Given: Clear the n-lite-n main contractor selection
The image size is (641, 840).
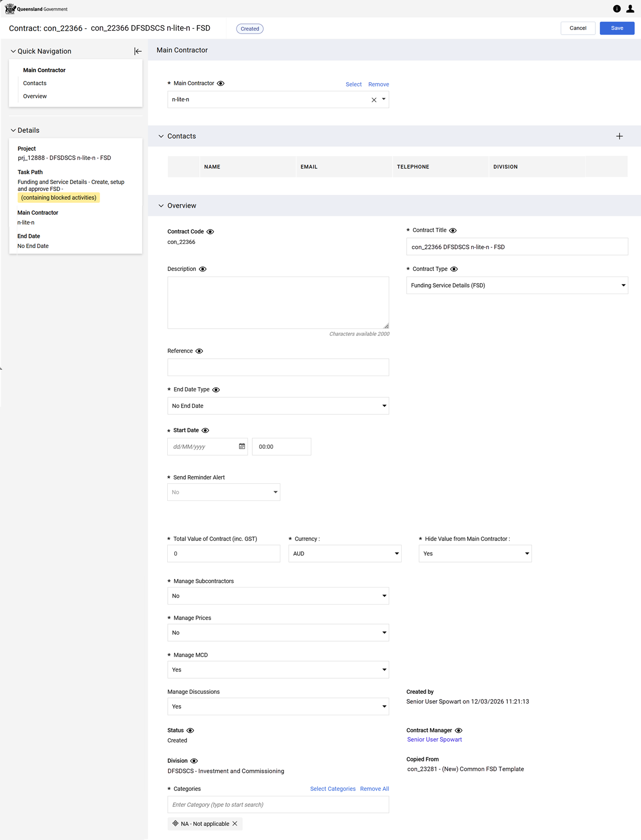Looking at the screenshot, I should pos(374,100).
